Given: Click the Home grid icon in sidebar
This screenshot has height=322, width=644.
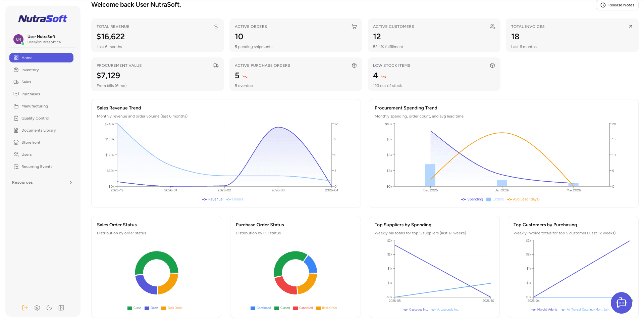Looking at the screenshot, I should (16, 58).
